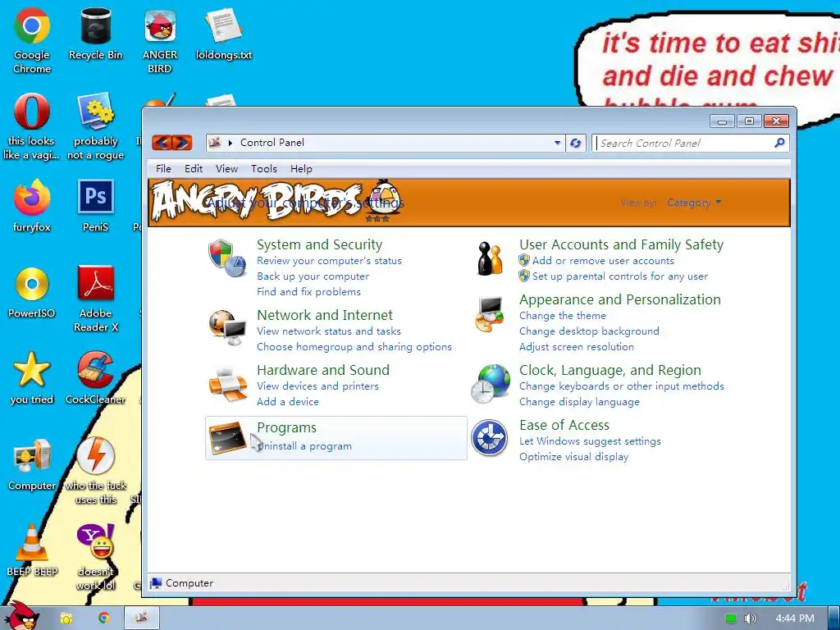Open 'Change desktop background' link
Image resolution: width=840 pixels, height=630 pixels.
point(589,331)
